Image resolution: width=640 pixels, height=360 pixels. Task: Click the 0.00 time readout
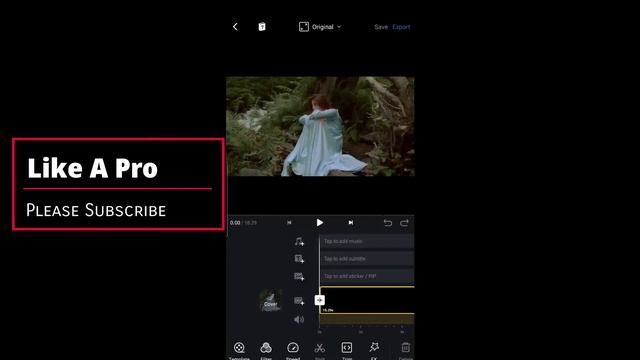[235, 223]
